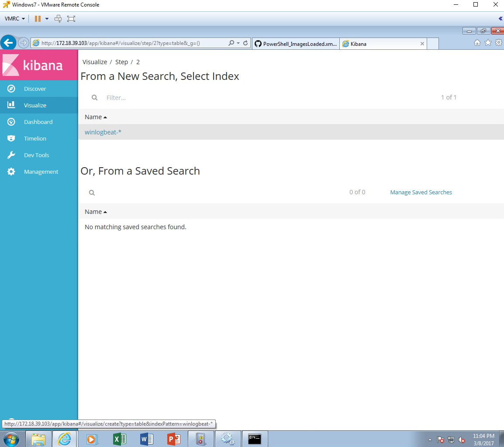Click the taskbar clock showing 11:04 PM
This screenshot has width=504, height=447.
coord(483,439)
